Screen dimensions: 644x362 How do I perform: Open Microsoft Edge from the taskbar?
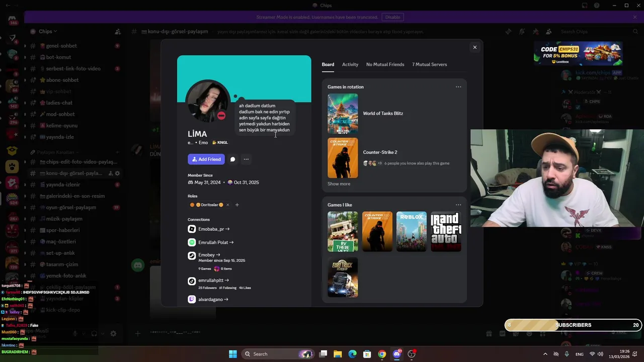click(352, 354)
